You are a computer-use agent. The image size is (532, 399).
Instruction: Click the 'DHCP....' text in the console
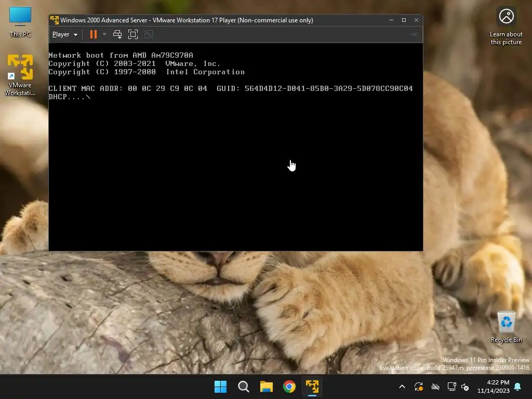(x=66, y=97)
